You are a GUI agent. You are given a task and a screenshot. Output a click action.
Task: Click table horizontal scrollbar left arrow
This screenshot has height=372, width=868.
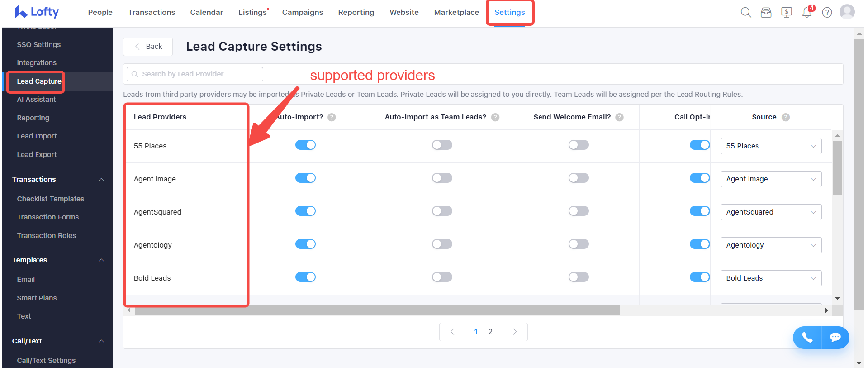pos(129,310)
